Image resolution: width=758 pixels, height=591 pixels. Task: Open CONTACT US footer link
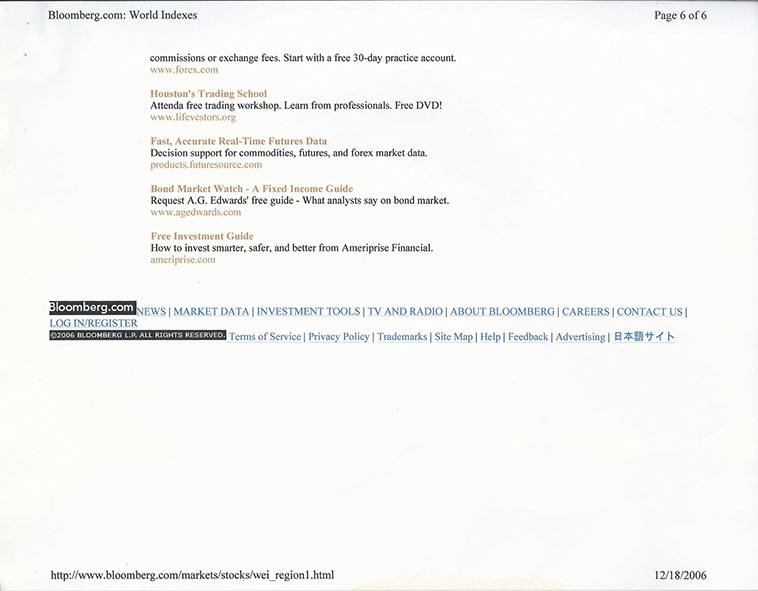649,312
